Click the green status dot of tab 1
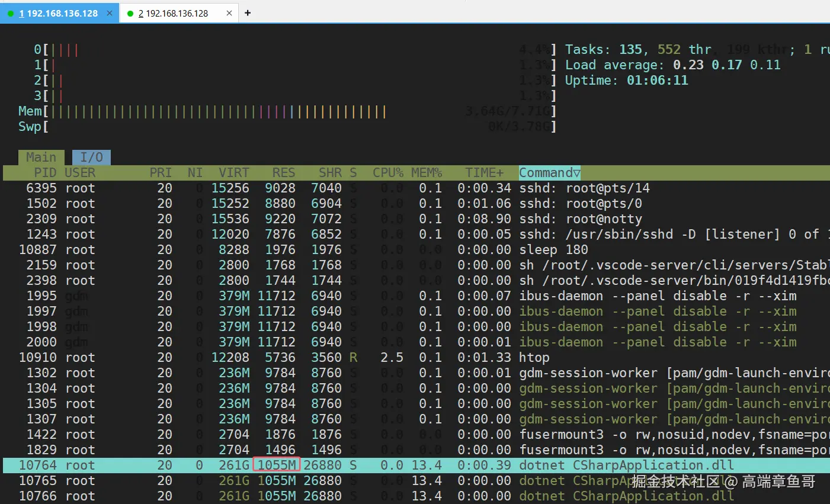 pos(11,14)
